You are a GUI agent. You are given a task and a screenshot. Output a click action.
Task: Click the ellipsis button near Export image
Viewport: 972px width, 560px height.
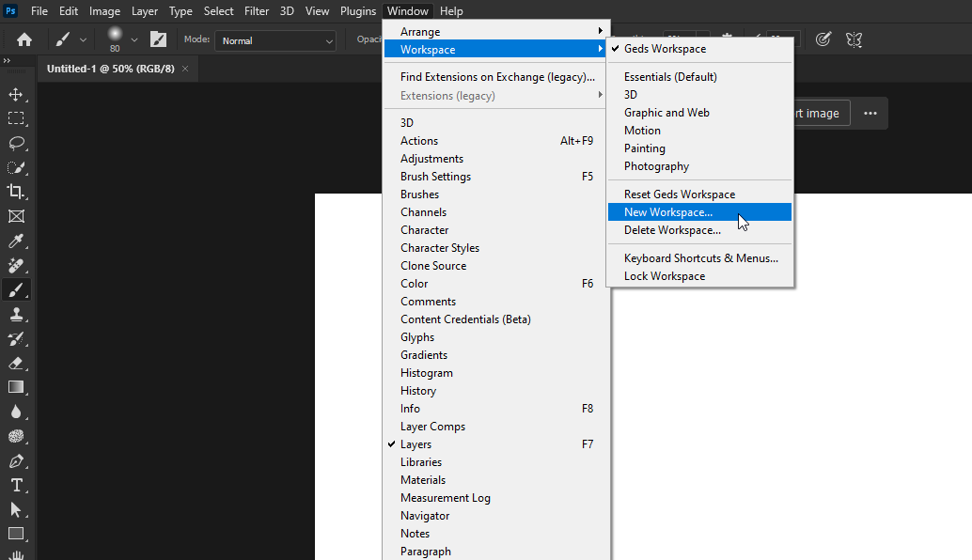[x=870, y=113]
